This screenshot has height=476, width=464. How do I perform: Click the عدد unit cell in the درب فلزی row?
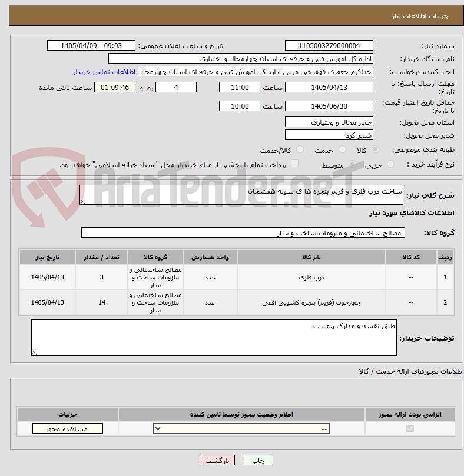point(210,277)
